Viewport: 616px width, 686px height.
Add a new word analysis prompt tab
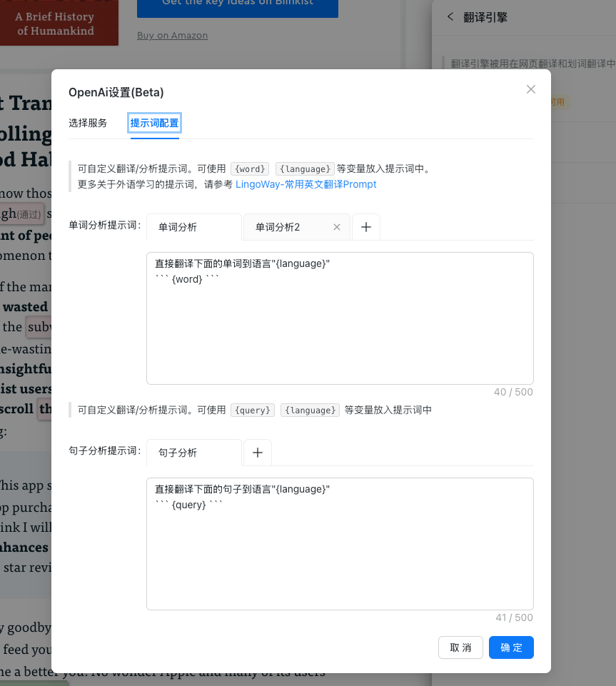(366, 227)
